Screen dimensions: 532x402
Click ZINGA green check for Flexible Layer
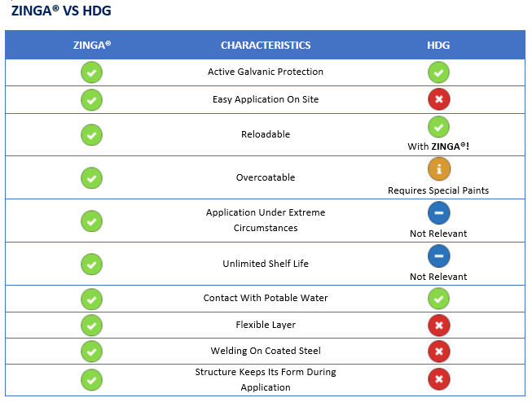click(x=91, y=326)
